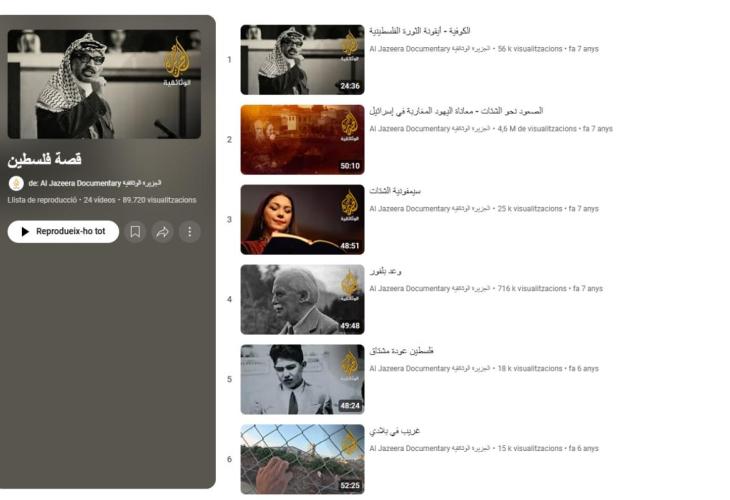Click the Arabic title of video 5
This screenshot has height=500, width=730.
[x=401, y=351]
